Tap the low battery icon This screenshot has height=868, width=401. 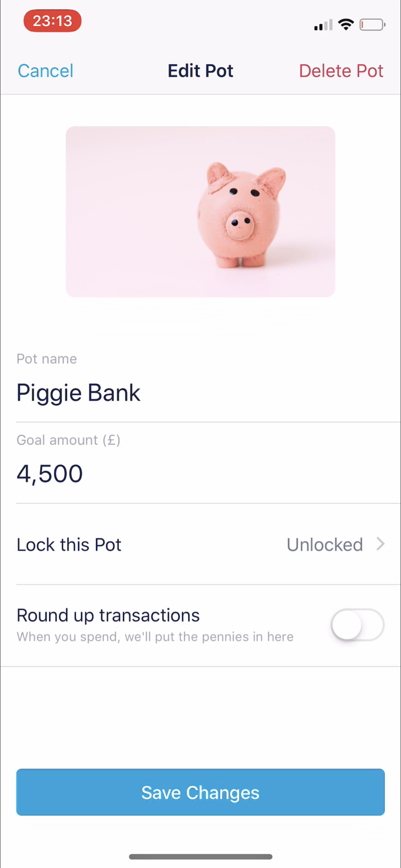click(372, 25)
